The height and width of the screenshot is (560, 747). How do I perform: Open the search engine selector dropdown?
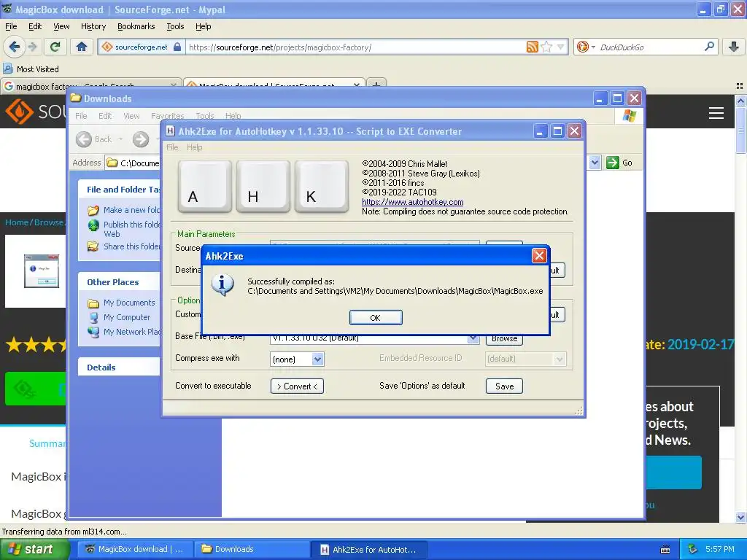(x=586, y=47)
